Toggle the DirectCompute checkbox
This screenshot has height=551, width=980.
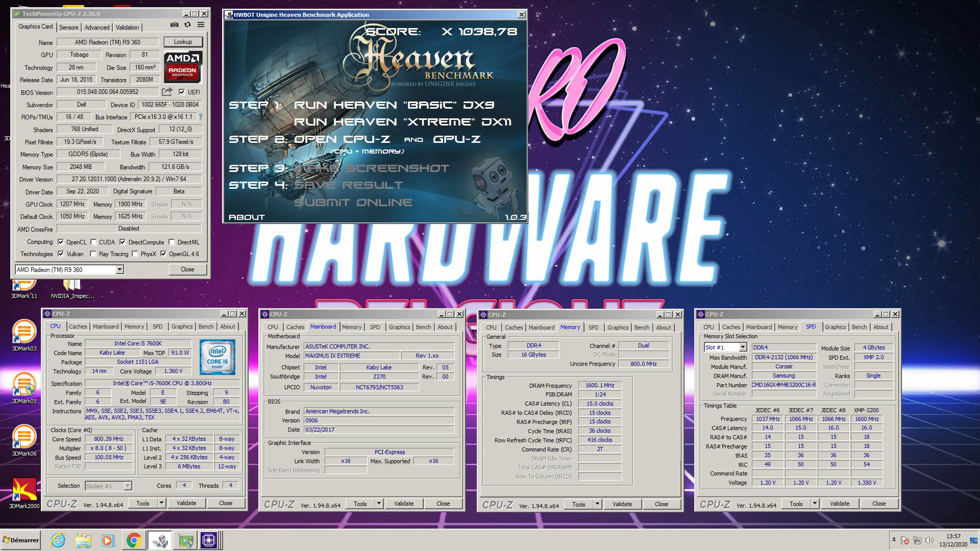pos(122,242)
